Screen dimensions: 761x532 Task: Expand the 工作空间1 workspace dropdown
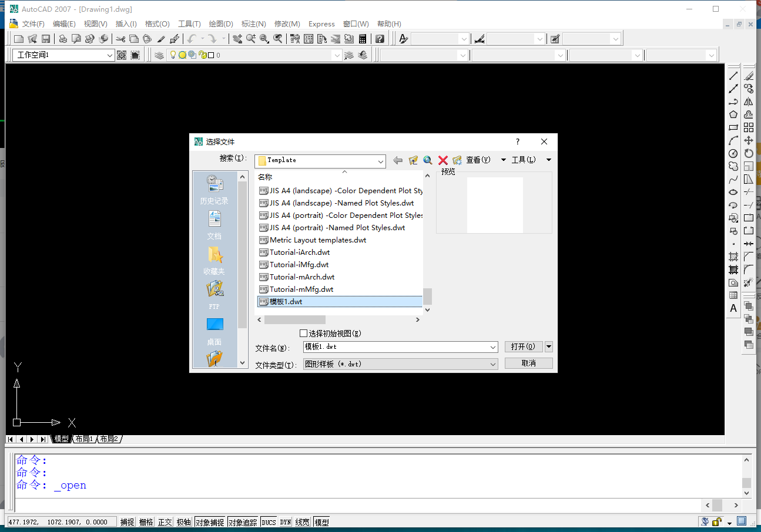click(109, 55)
